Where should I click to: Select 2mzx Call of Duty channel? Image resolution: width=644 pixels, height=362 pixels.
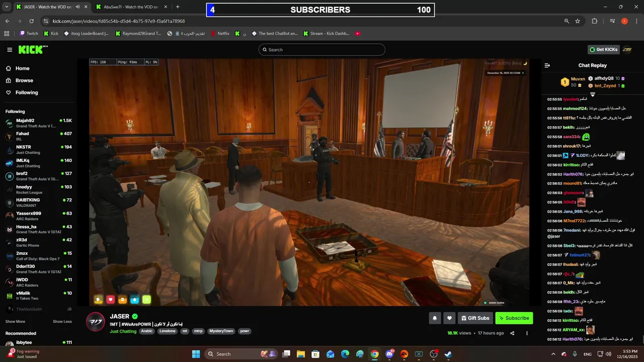(x=39, y=256)
